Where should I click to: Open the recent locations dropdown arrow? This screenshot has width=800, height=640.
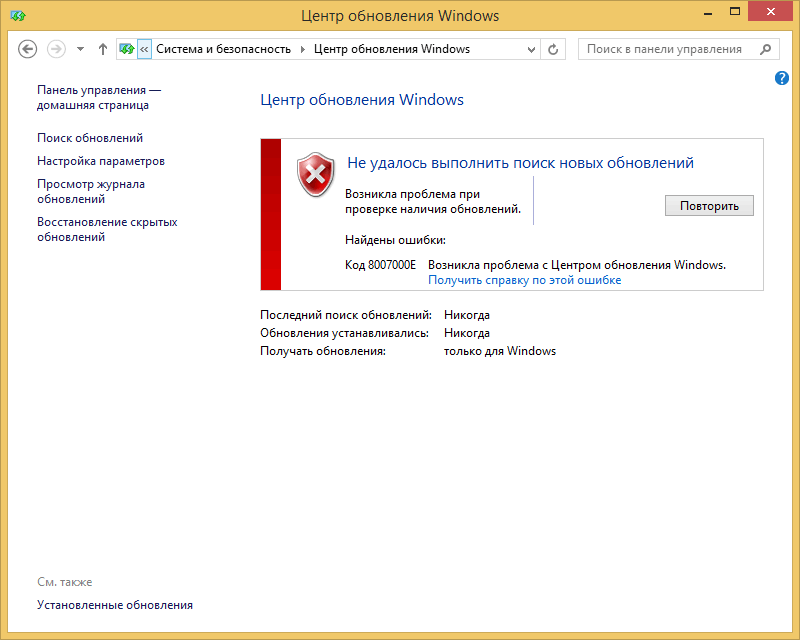coord(80,50)
